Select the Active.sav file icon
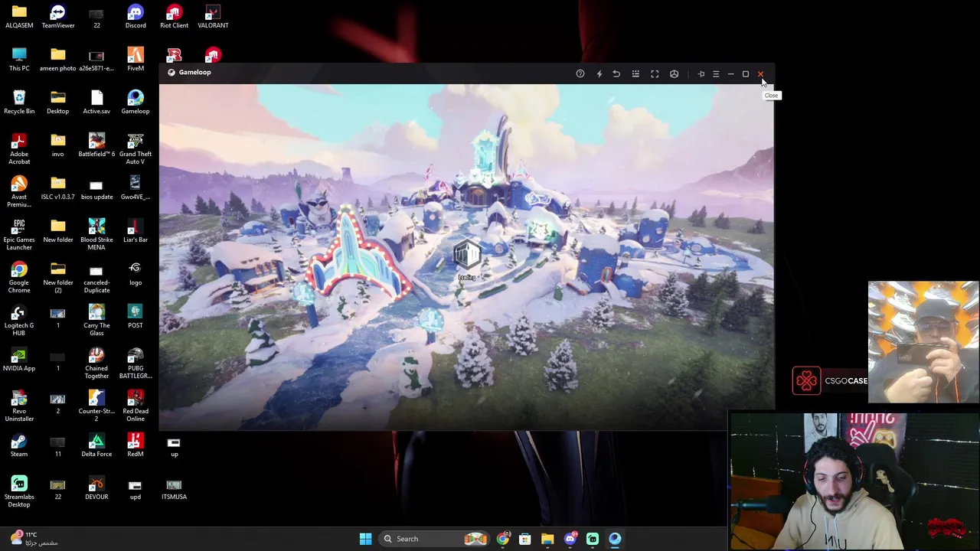This screenshot has width=980, height=551. (x=96, y=103)
